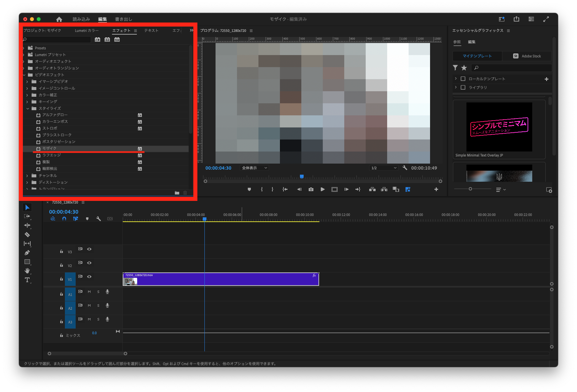Switch to the テキスト tab
The height and width of the screenshot is (392, 577).
coord(151,30)
